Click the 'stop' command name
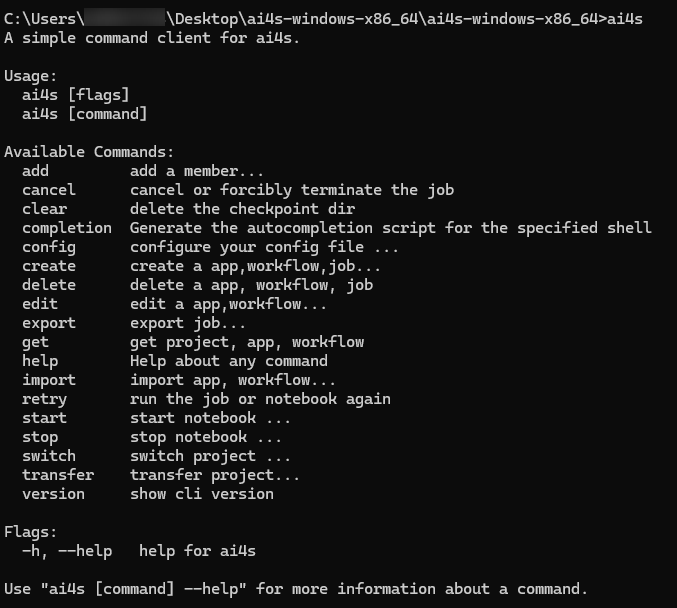The image size is (677, 608). pyautogui.click(x=40, y=437)
